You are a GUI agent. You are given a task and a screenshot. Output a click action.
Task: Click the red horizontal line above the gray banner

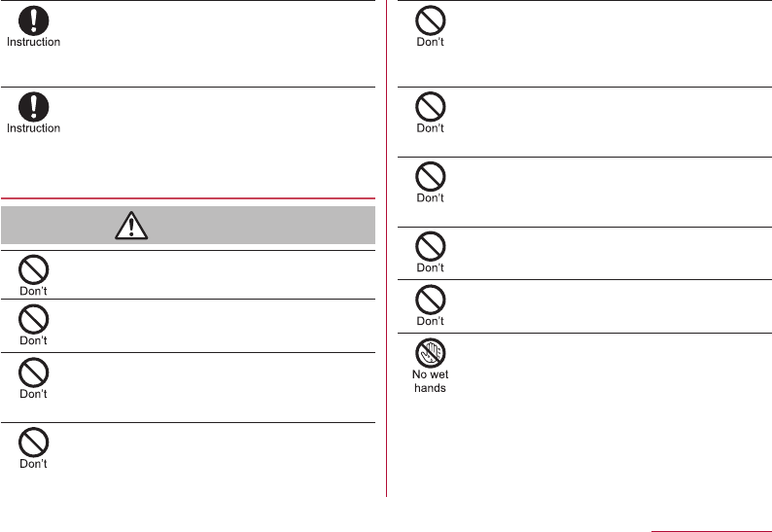pyautogui.click(x=188, y=198)
